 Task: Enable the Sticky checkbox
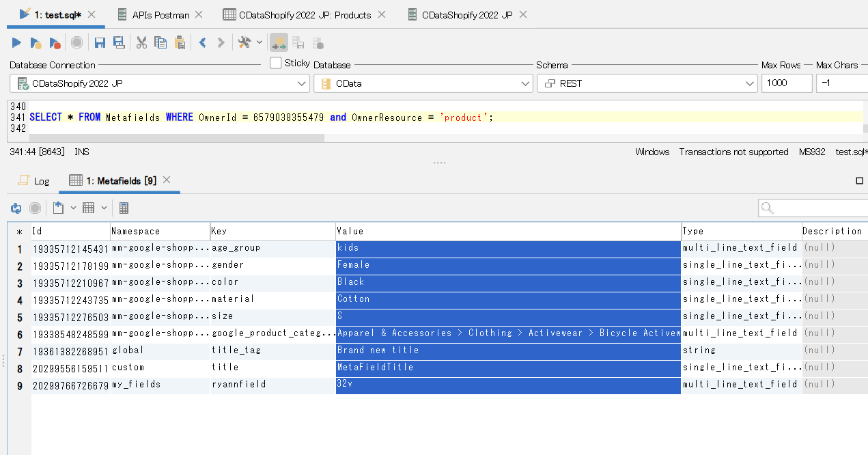point(276,63)
